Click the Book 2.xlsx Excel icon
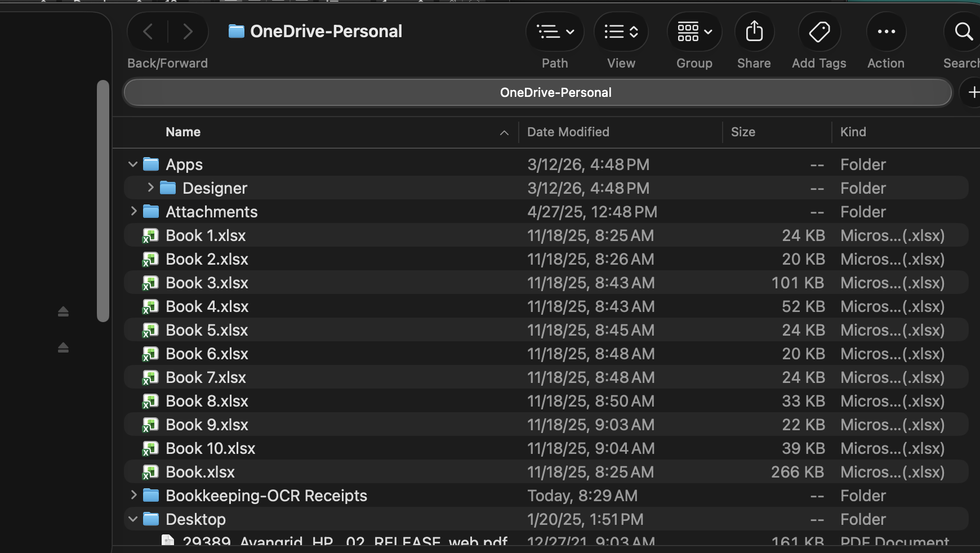This screenshot has height=553, width=980. point(150,259)
